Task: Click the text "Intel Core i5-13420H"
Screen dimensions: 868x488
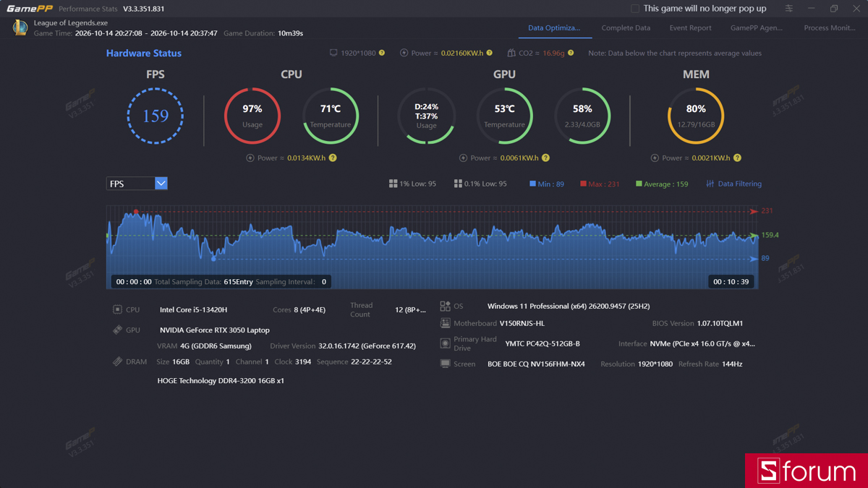Action: click(x=194, y=309)
